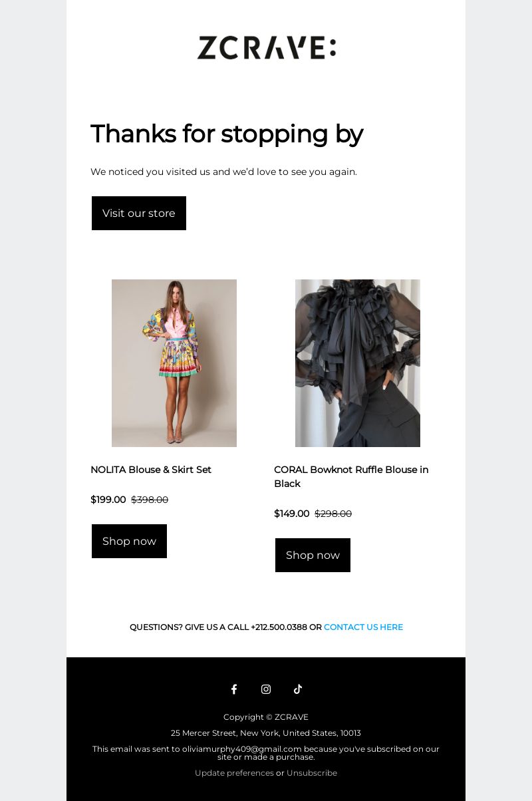This screenshot has width=532, height=801.
Task: Click the Unsubscribe link
Action: click(x=312, y=773)
